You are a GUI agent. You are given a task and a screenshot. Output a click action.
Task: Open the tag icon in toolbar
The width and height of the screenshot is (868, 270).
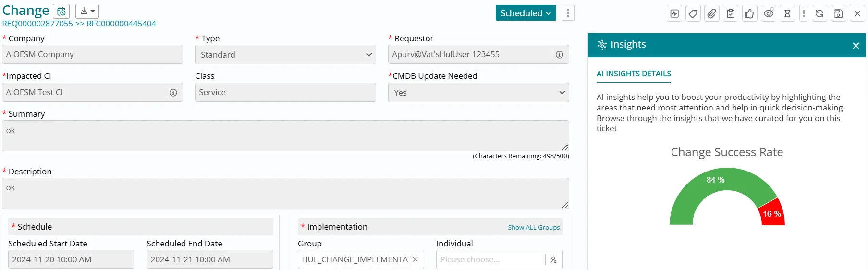[x=693, y=13]
